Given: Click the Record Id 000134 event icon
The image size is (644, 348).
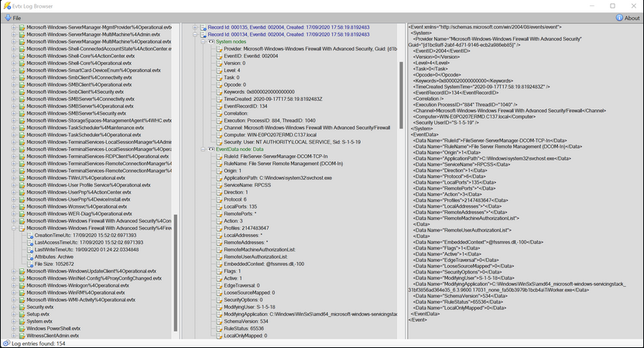Looking at the screenshot, I should 203,35.
